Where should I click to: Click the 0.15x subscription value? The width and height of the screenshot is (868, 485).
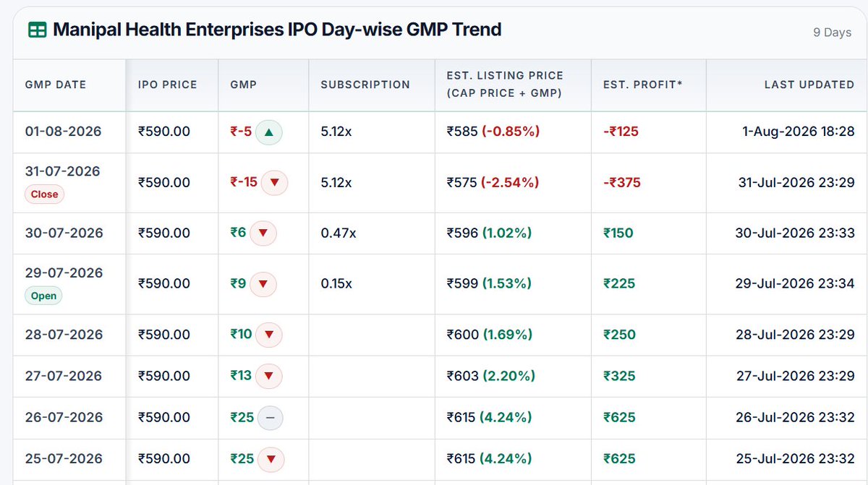point(336,284)
